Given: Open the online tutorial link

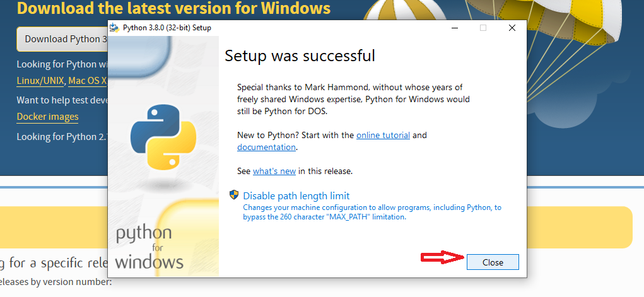Looking at the screenshot, I should point(383,135).
